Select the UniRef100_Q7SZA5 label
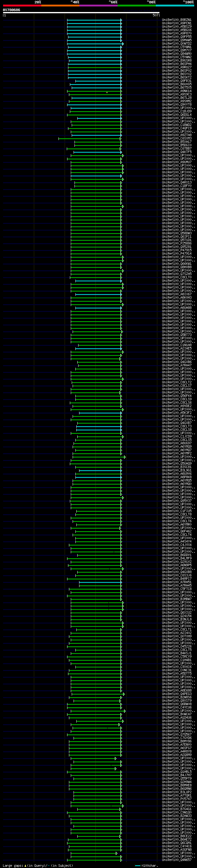Image resolution: width=197 pixels, height=868 pixels. (176, 274)
